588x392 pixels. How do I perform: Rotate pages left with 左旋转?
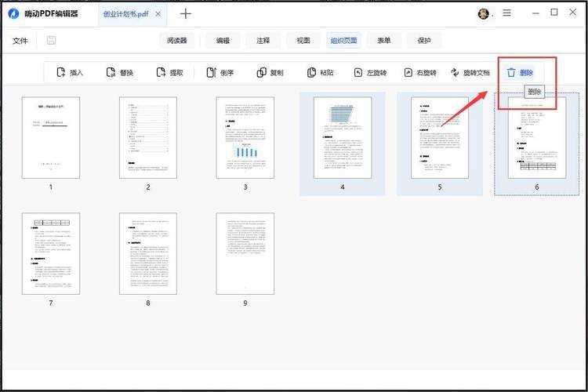pos(370,72)
